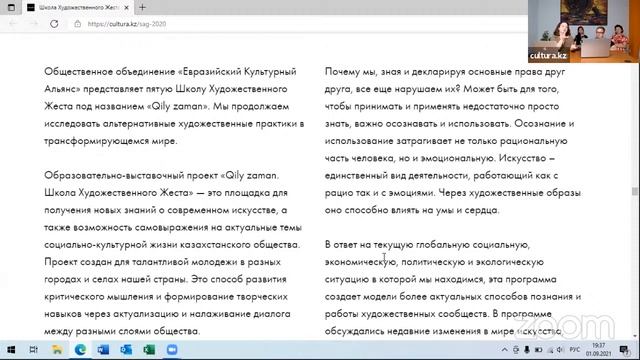
Task: Close the "Школа Художественного Жеста" tab
Action: click(x=126, y=7)
